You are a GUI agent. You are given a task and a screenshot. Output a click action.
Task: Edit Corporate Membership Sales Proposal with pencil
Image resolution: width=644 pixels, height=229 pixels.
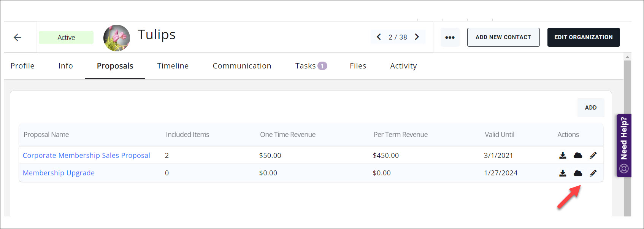(x=593, y=155)
